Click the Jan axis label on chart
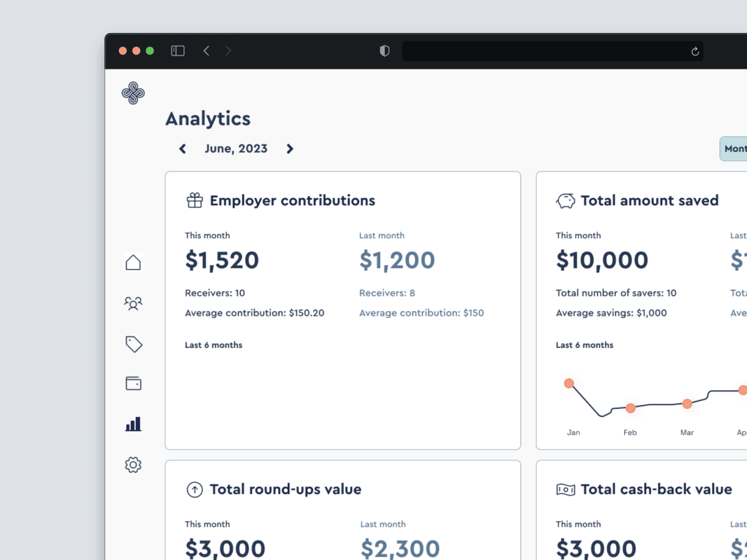 coord(574,433)
